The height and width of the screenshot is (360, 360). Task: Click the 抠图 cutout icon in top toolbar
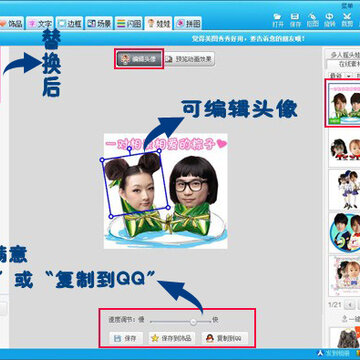pos(312,20)
